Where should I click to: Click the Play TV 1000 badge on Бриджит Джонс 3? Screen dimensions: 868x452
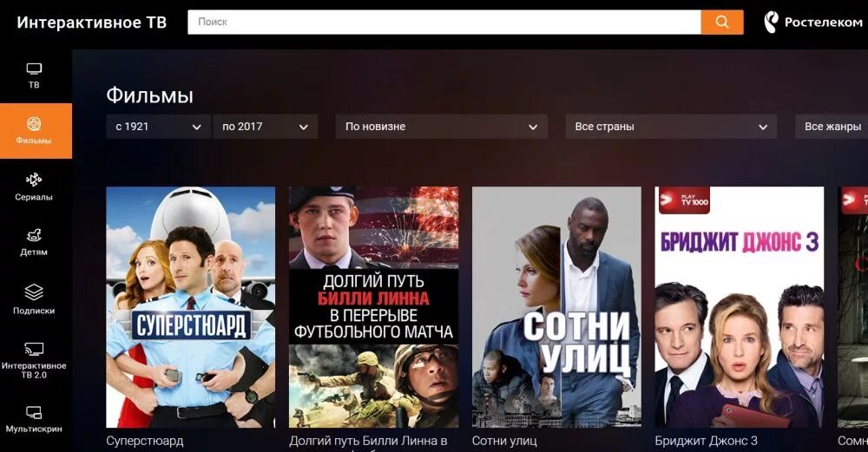coord(684,200)
